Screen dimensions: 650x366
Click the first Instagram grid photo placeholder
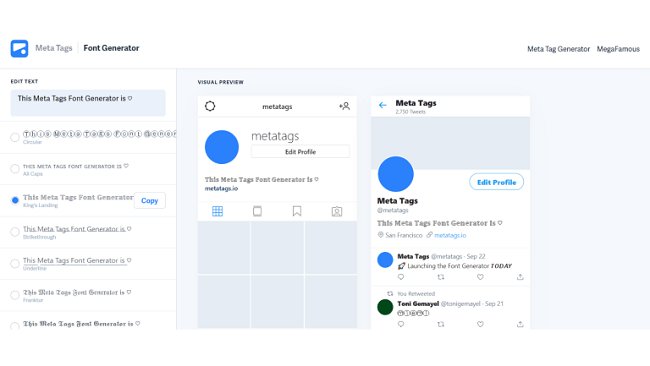click(224, 247)
